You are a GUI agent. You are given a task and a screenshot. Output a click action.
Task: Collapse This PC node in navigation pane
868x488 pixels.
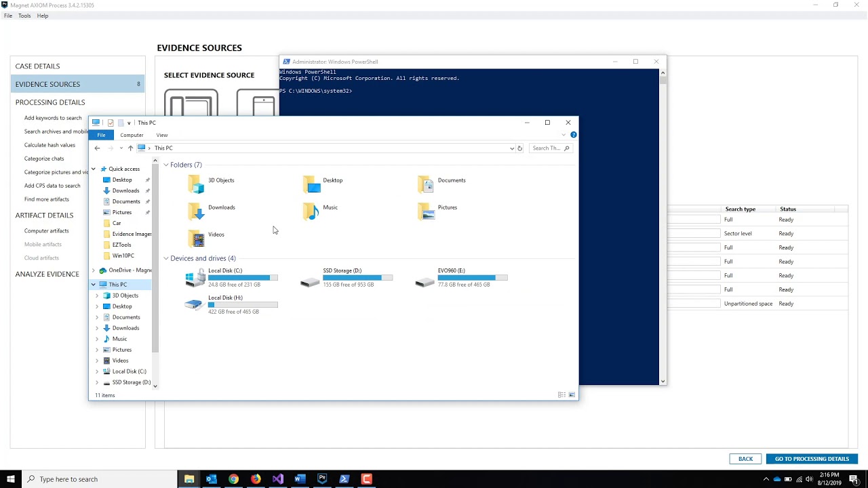coord(94,285)
